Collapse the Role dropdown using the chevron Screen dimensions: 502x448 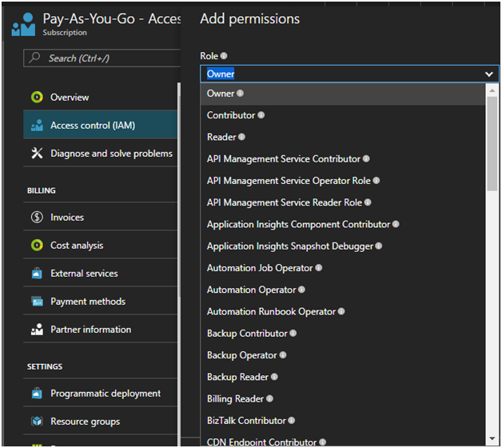coord(489,74)
